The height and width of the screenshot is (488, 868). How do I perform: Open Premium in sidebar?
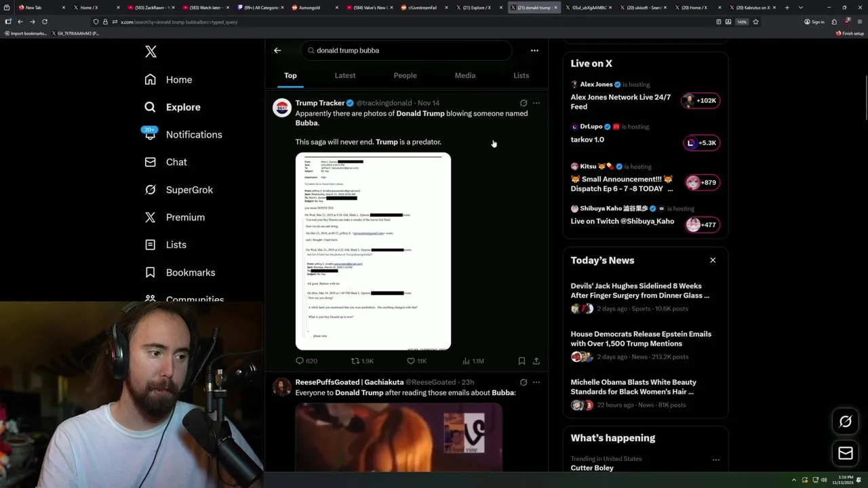click(174, 217)
